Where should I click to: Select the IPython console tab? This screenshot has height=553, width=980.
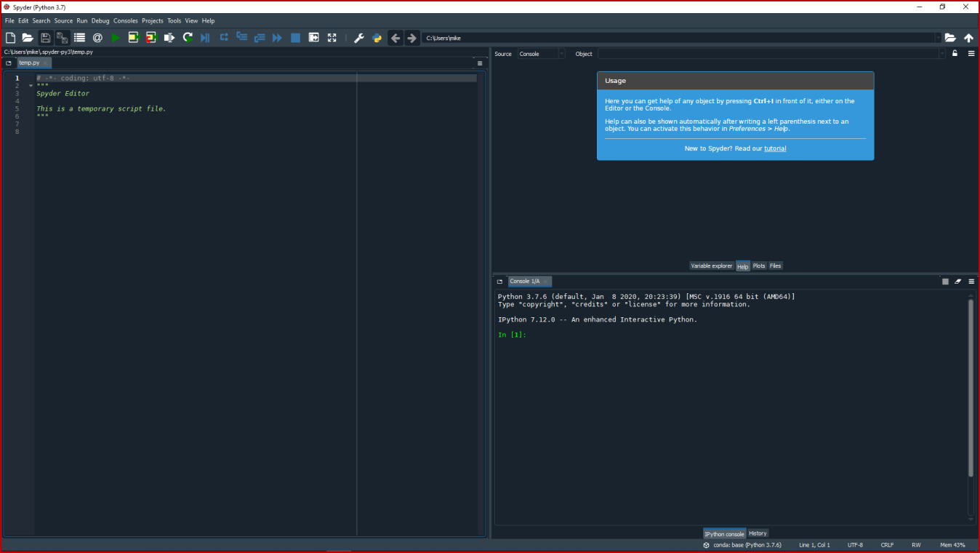[724, 533]
